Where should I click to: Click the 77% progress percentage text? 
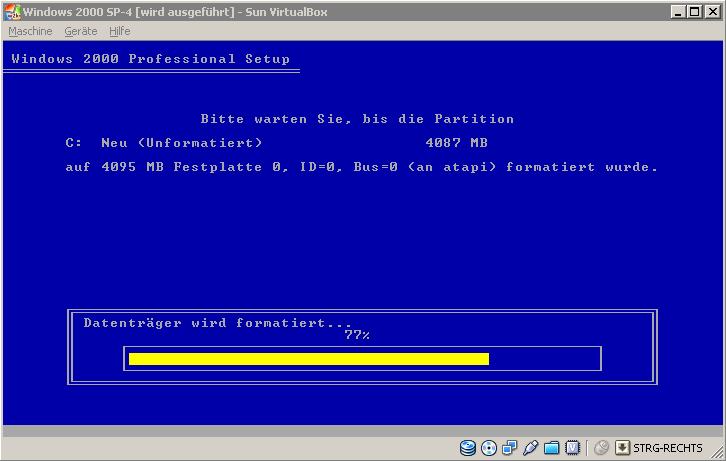coord(356,335)
